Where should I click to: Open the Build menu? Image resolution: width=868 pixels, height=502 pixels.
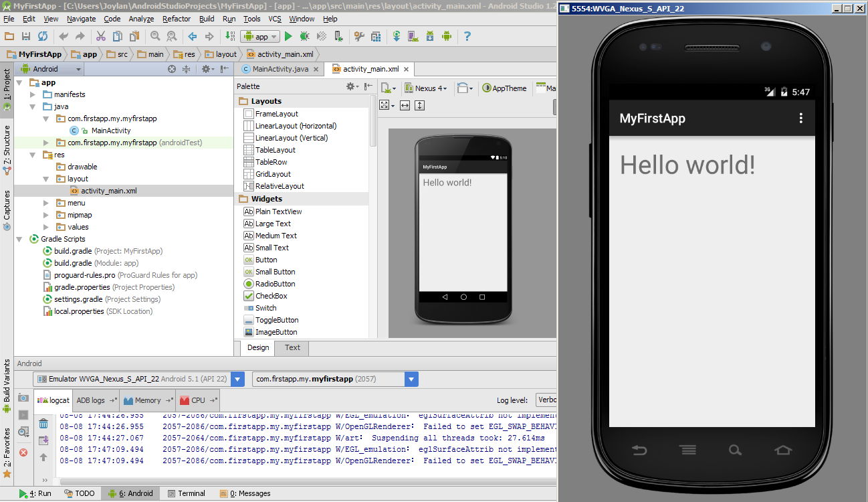tap(207, 19)
